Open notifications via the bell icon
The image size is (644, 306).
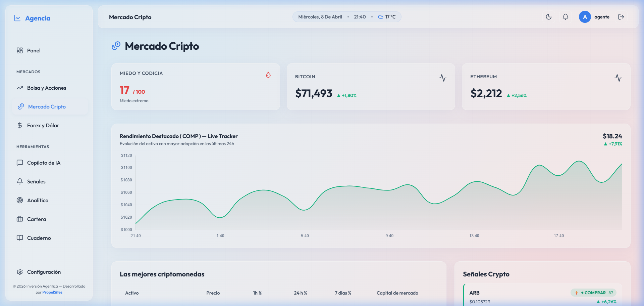click(566, 17)
